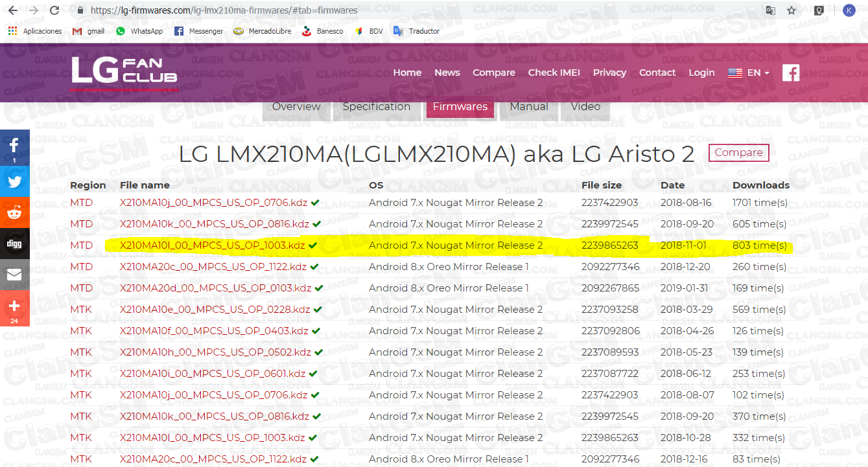
Task: Download X210MA10l MTD file 2018-11-01
Action: click(x=212, y=245)
